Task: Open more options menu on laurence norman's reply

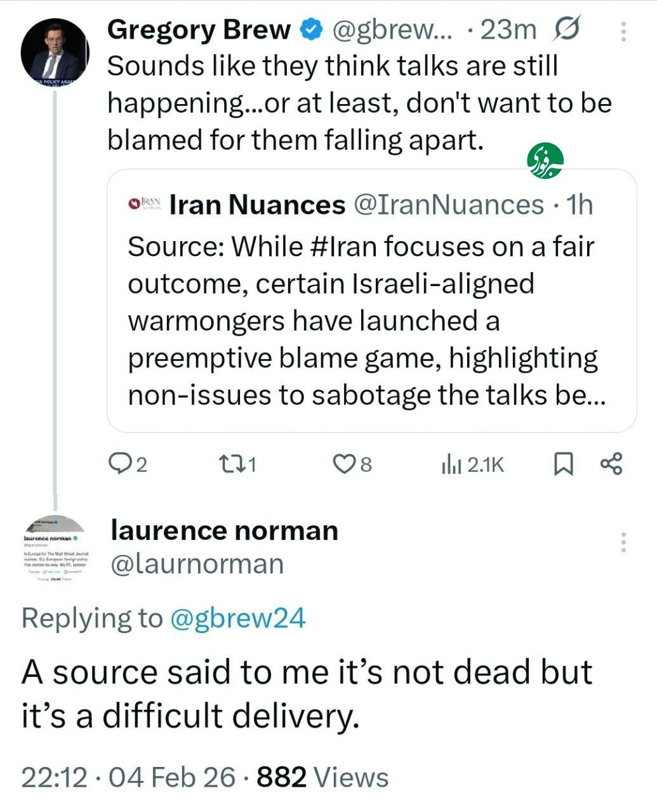Action: (x=623, y=542)
